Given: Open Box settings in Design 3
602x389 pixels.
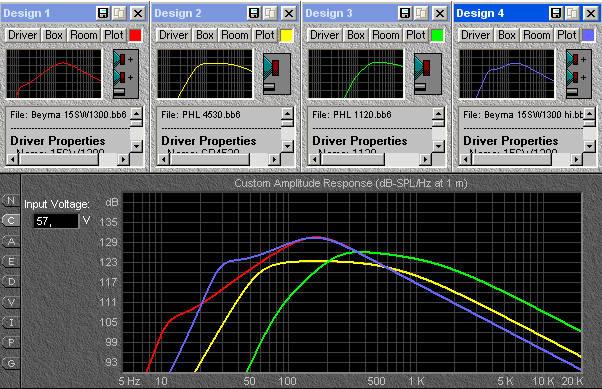Looking at the screenshot, I should [x=356, y=35].
